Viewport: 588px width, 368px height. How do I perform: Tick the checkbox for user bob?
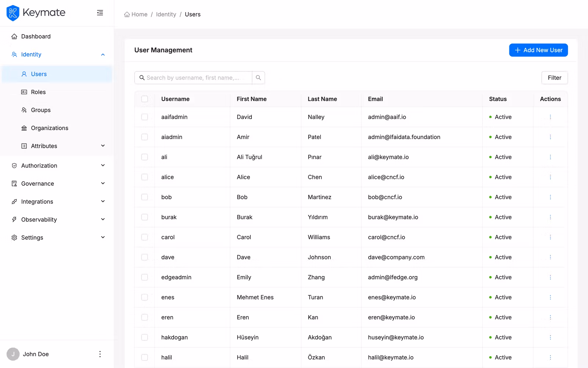click(x=144, y=197)
